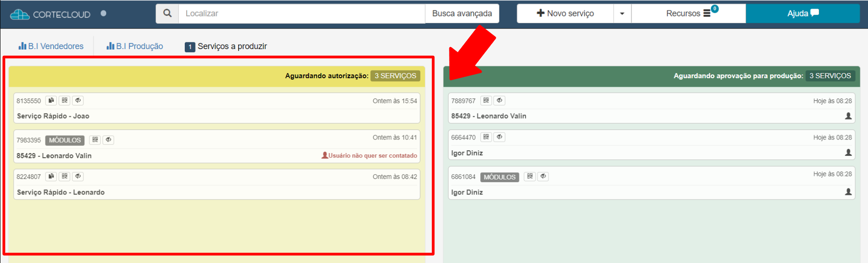Open the QR code for service 7983395

point(95,140)
